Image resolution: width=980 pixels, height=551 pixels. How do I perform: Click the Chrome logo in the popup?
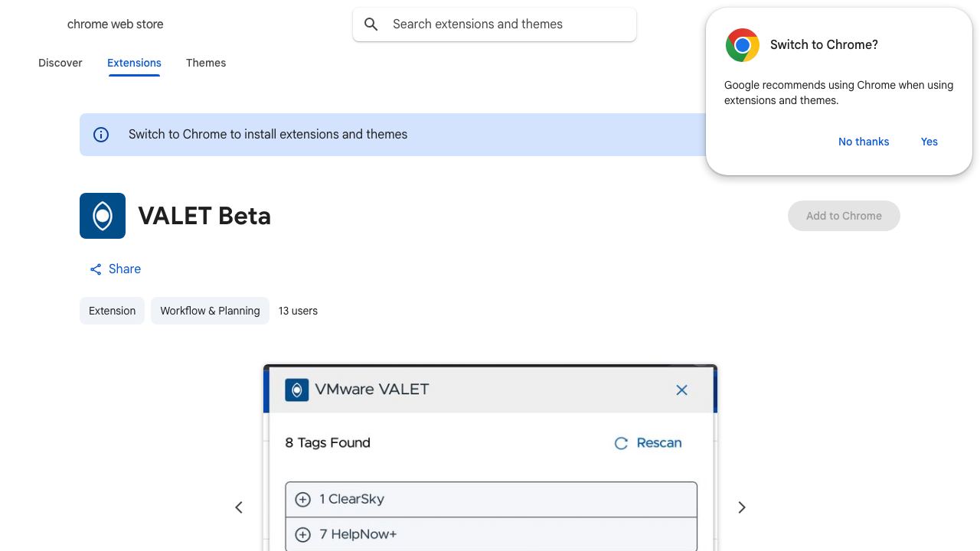(743, 45)
